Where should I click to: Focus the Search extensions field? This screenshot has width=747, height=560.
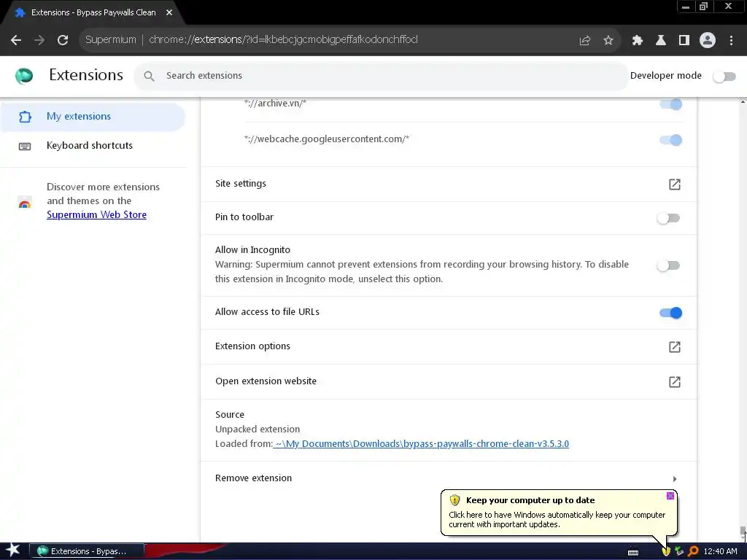click(x=381, y=76)
